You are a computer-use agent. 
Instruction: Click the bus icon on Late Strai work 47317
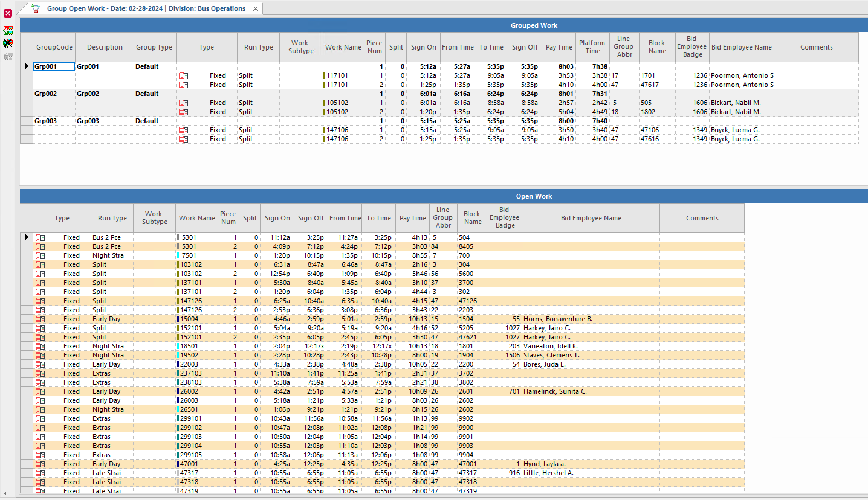tap(39, 473)
